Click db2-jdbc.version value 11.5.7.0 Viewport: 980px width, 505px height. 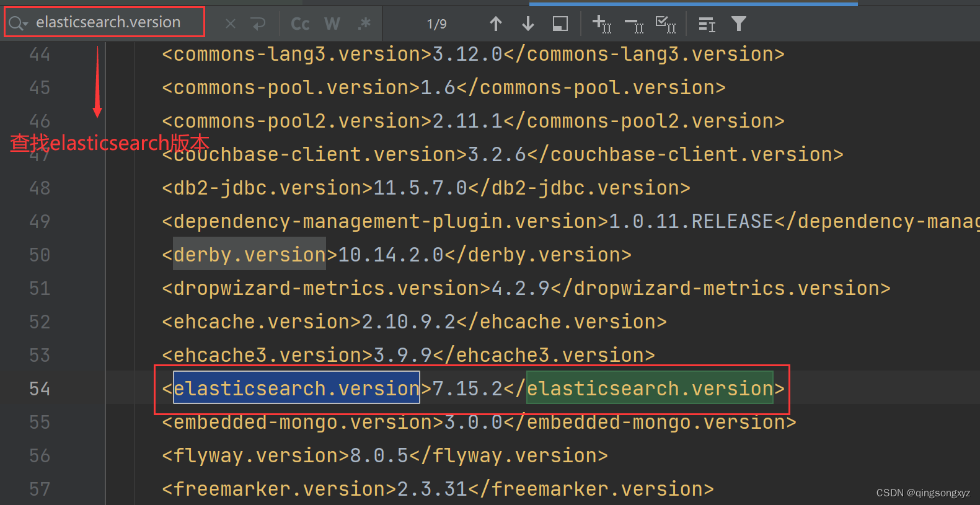420,188
